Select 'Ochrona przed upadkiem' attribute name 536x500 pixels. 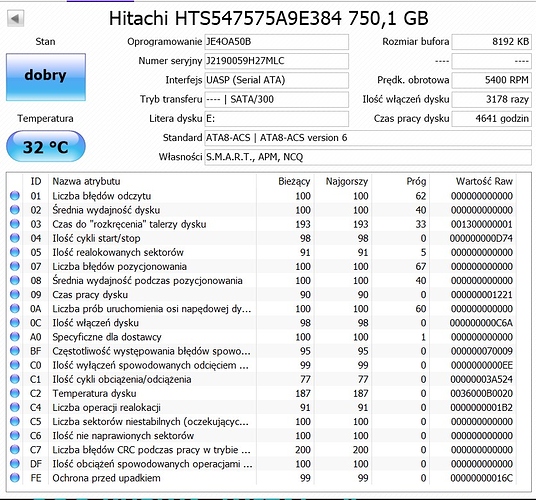click(x=106, y=478)
